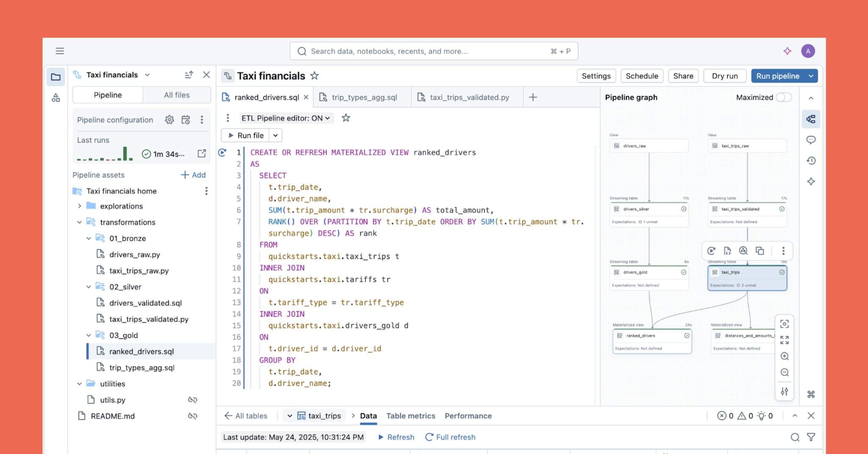Click the Schedule button
Screen dimensions: 868x454
(x=642, y=76)
